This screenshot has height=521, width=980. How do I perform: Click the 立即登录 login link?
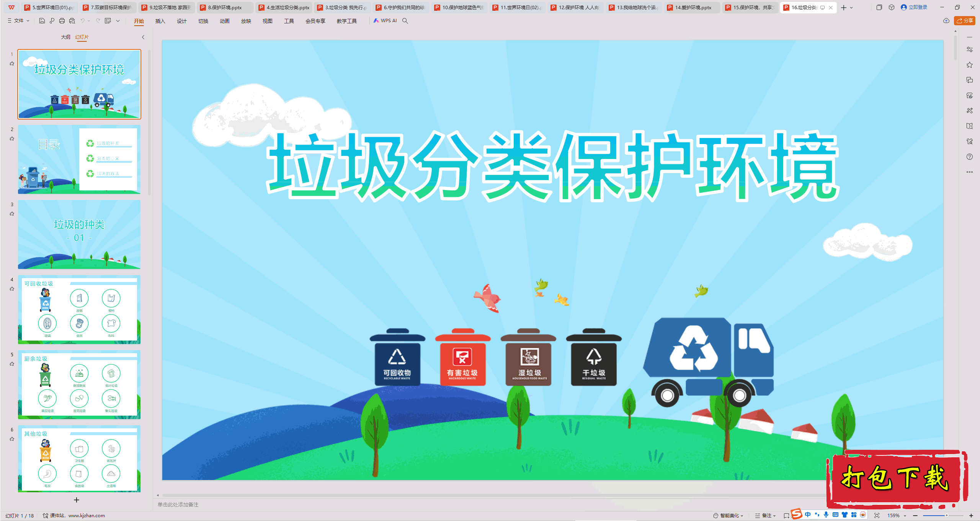point(915,7)
